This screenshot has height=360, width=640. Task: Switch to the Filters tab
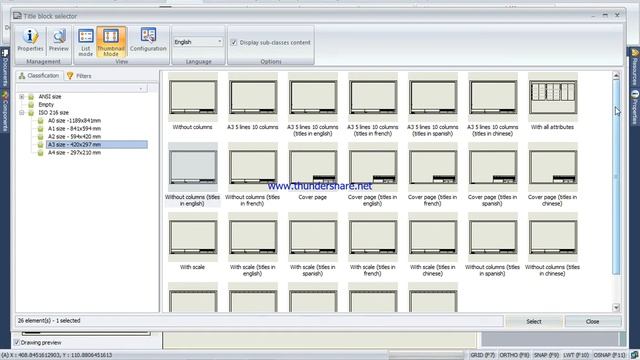(x=79, y=76)
